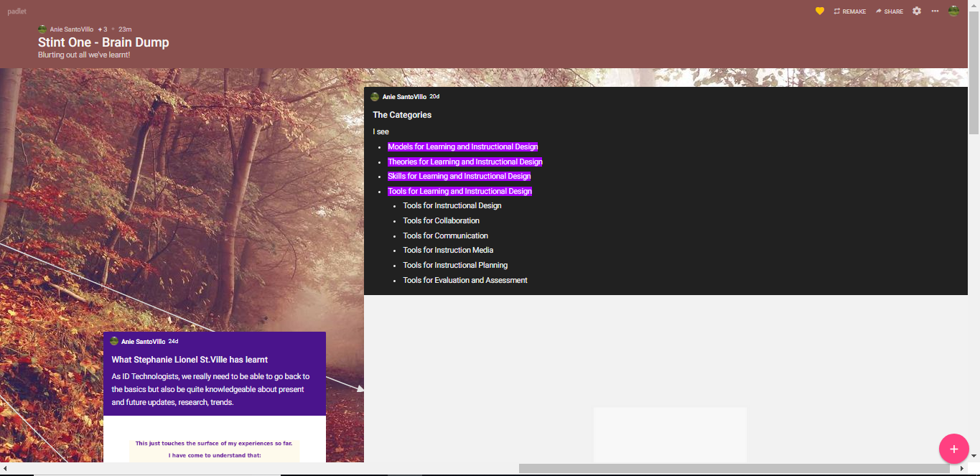Click highlighted Tools for Learning and Instructional Design

459,191
